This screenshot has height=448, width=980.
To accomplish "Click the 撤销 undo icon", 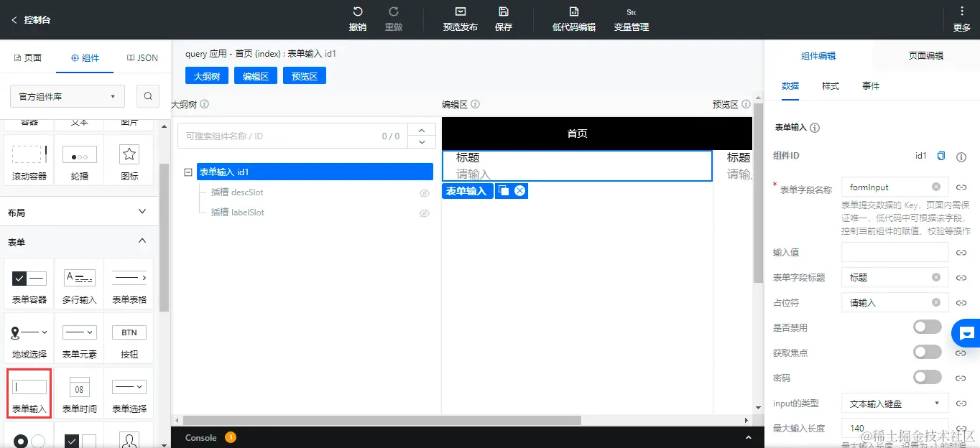I will (x=358, y=11).
